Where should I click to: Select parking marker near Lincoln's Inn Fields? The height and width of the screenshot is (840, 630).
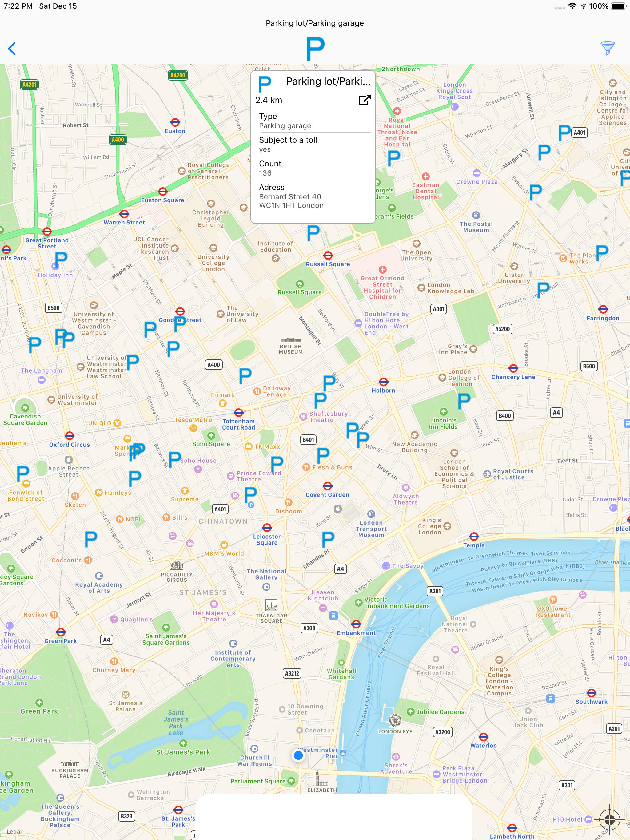(x=464, y=401)
